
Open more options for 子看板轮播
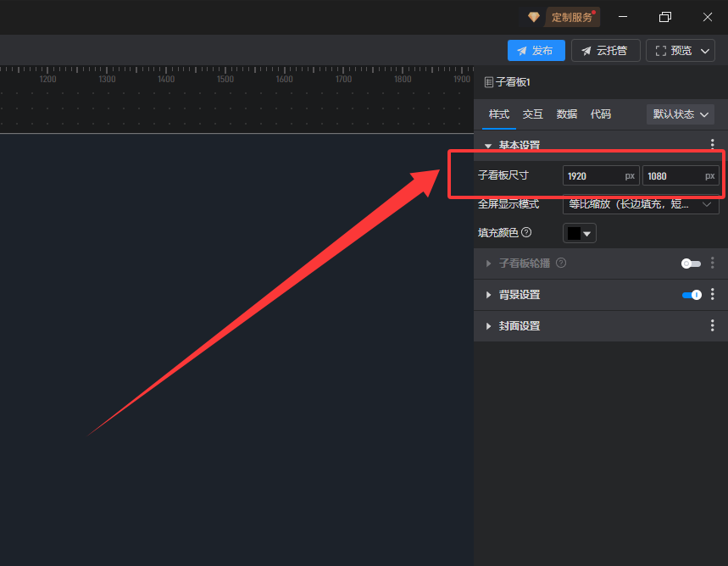712,264
